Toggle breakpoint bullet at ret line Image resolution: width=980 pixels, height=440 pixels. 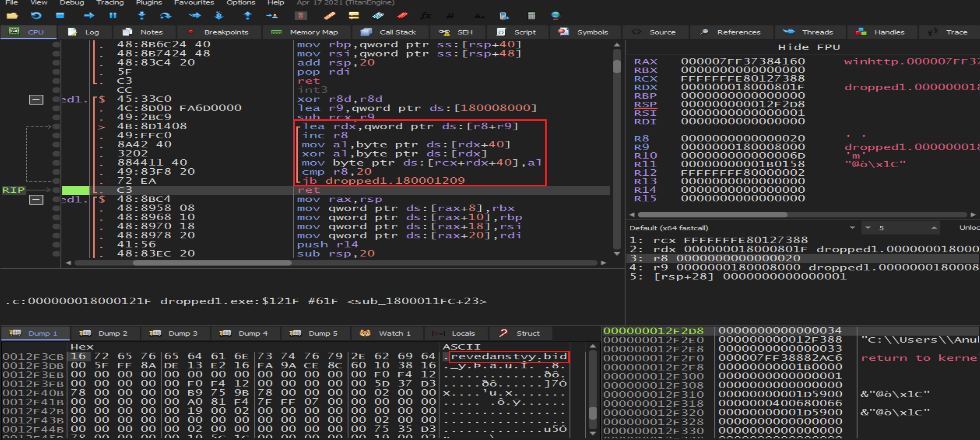pyautogui.click(x=56, y=190)
